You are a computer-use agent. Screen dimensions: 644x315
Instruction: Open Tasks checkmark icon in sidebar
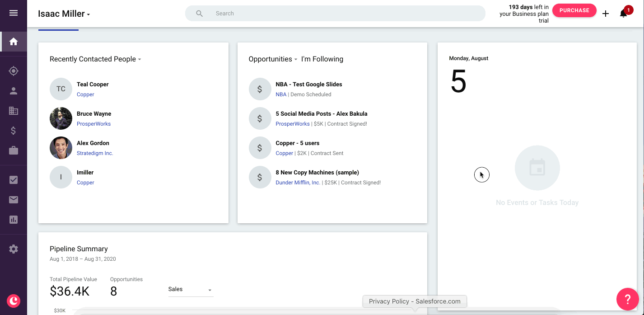tap(14, 180)
